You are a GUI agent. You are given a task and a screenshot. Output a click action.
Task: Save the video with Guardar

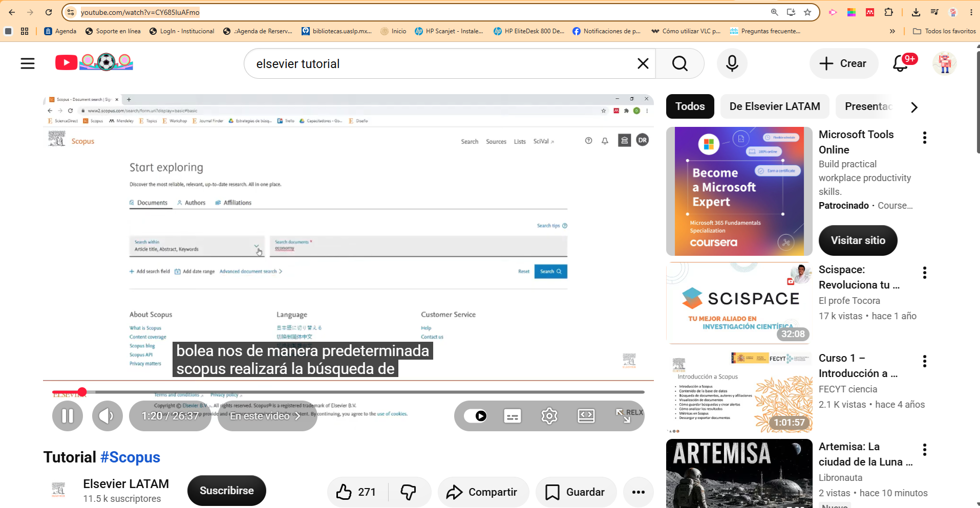[x=576, y=492]
